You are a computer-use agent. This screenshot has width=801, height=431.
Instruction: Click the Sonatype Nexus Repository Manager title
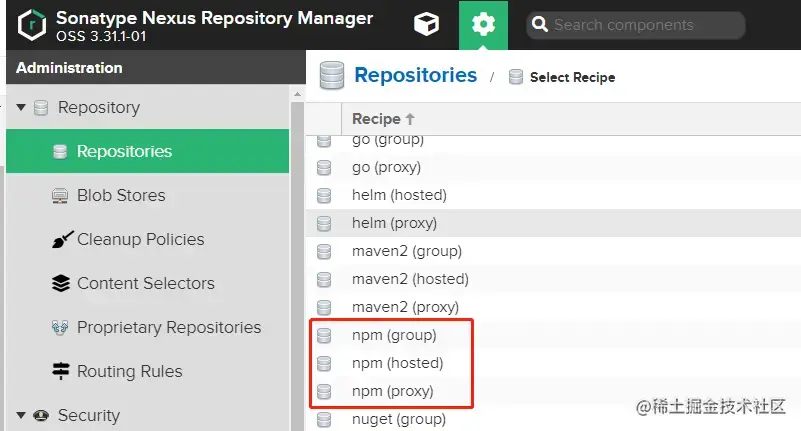tap(215, 18)
